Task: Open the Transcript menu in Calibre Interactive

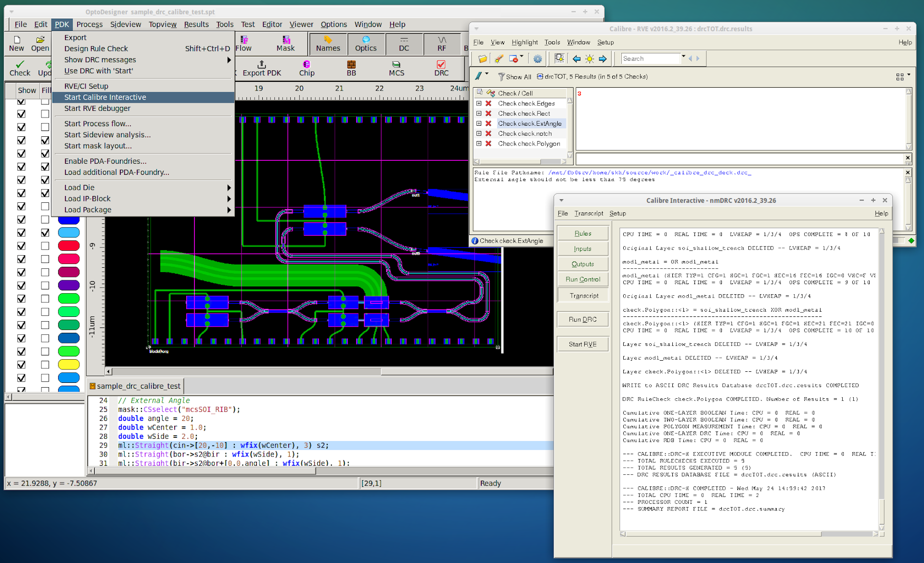Action: coord(588,213)
